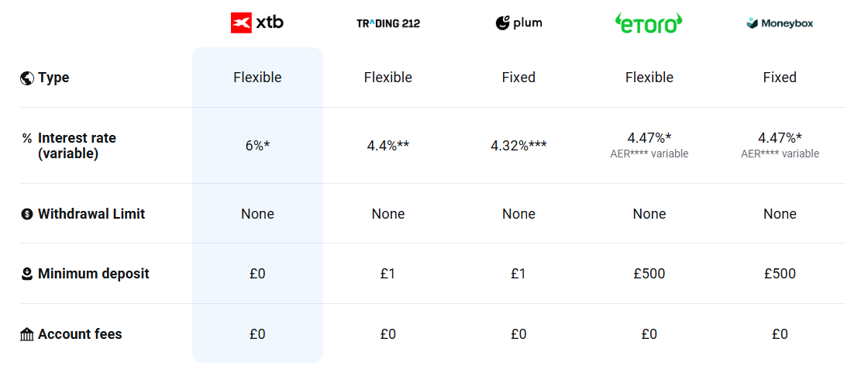The image size is (868, 373).
Task: Click the XTB Flexible type cell
Action: pos(257,78)
